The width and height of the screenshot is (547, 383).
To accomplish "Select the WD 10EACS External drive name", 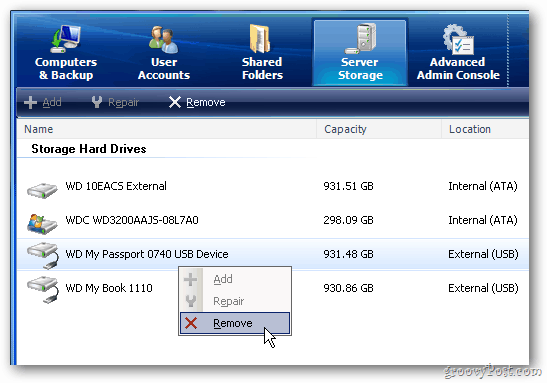I will [116, 186].
